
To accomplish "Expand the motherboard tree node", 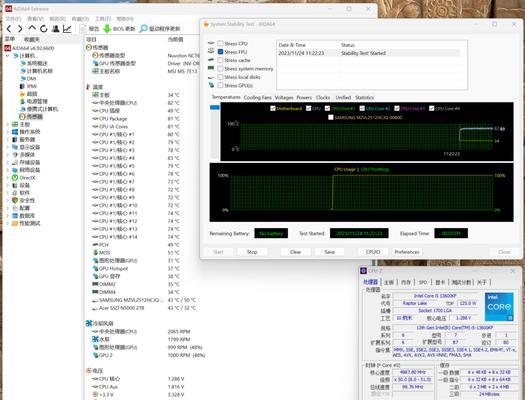I will [x=8, y=124].
